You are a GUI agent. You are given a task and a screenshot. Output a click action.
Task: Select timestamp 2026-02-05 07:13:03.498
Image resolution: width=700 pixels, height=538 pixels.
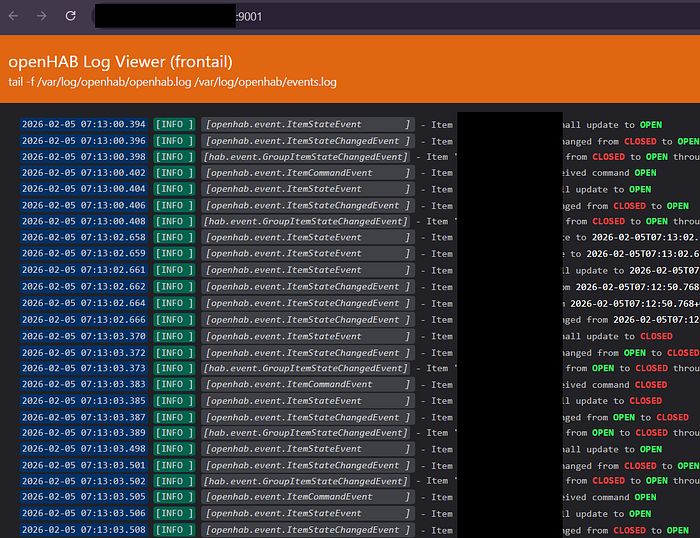click(x=84, y=449)
